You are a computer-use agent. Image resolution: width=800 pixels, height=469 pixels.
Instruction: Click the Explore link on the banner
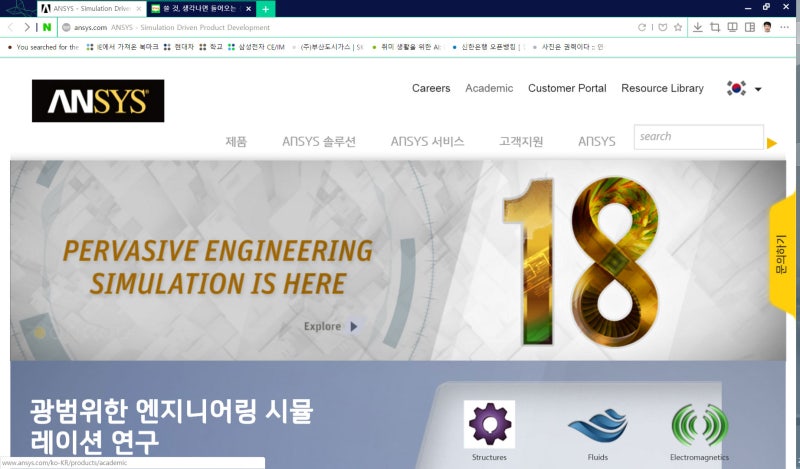[322, 326]
